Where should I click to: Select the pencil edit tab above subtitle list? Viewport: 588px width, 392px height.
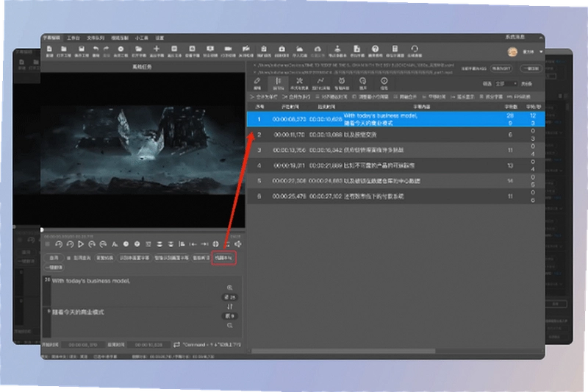point(257,83)
